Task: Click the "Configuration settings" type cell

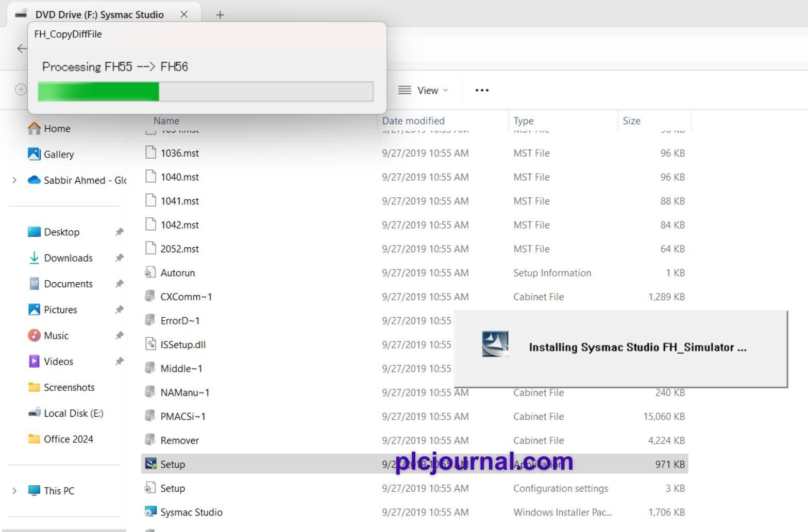Action: click(x=561, y=488)
